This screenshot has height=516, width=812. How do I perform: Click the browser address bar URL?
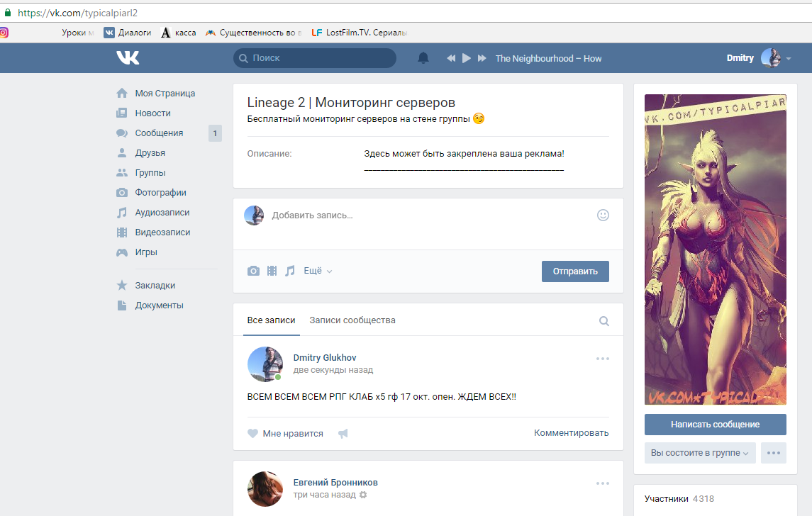click(x=78, y=13)
